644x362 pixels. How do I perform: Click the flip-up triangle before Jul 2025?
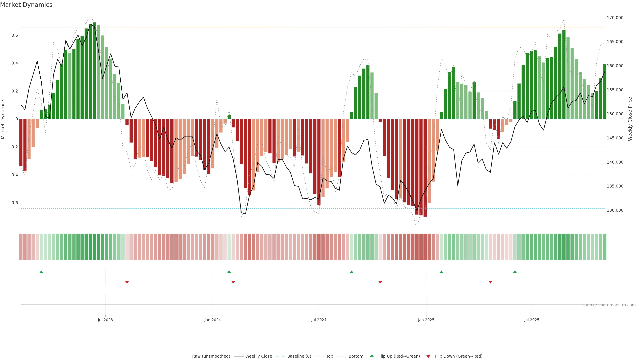click(515, 272)
